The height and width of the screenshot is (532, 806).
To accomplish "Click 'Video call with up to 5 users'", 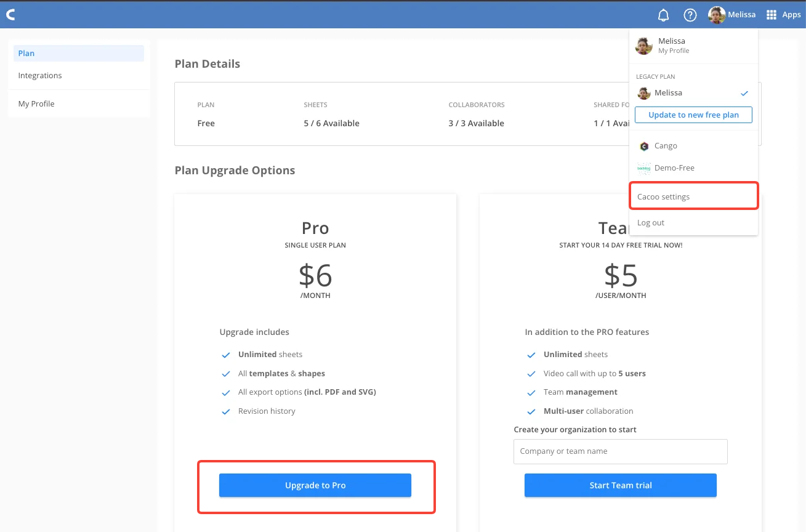I will 595,374.
